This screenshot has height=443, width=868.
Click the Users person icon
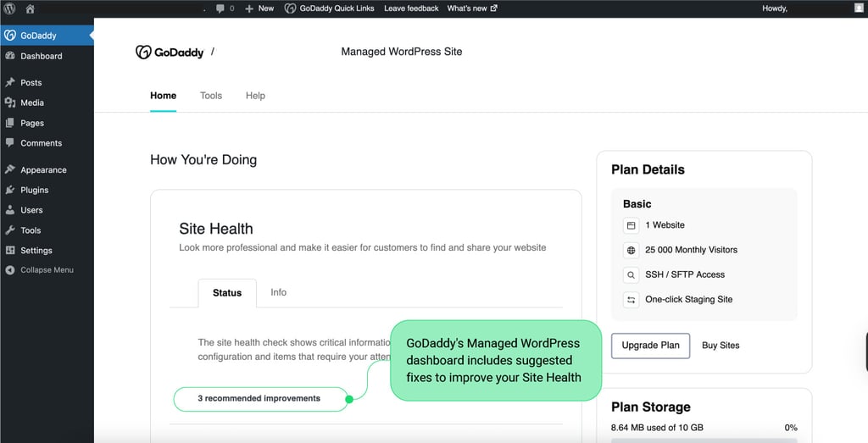pos(10,210)
